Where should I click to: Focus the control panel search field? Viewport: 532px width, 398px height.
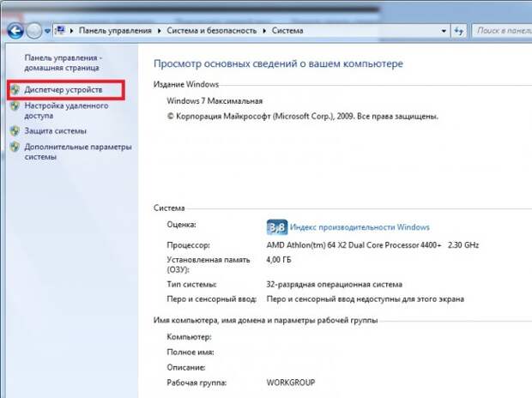(502, 31)
